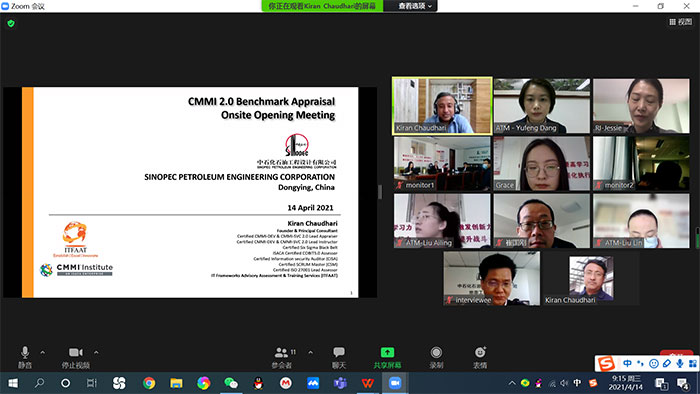The width and height of the screenshot is (700, 394).
Task: Click Zoom icon on taskbar
Action: click(x=395, y=383)
